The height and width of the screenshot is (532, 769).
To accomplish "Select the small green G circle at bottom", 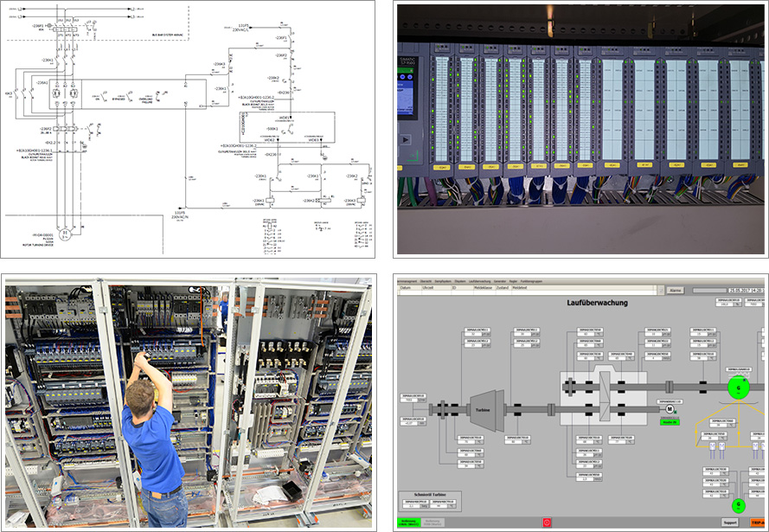I will coord(738,505).
